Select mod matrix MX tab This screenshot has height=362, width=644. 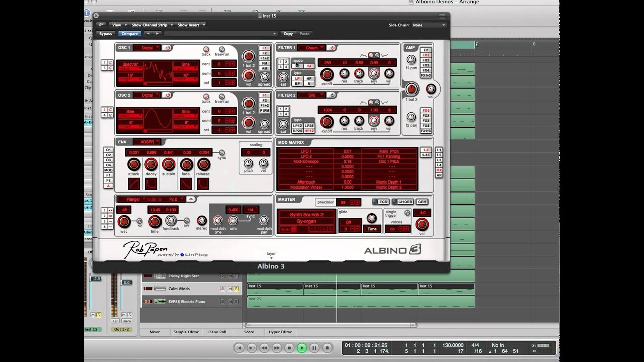coord(439,170)
